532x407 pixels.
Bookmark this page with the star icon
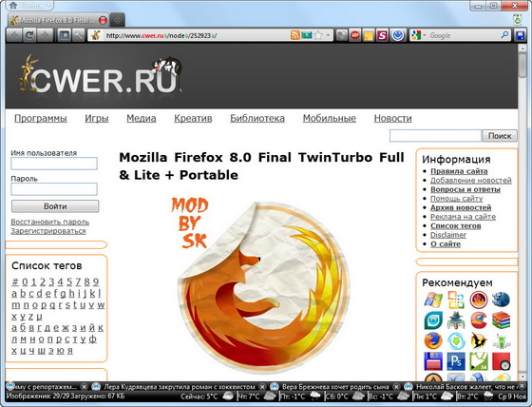tap(318, 35)
